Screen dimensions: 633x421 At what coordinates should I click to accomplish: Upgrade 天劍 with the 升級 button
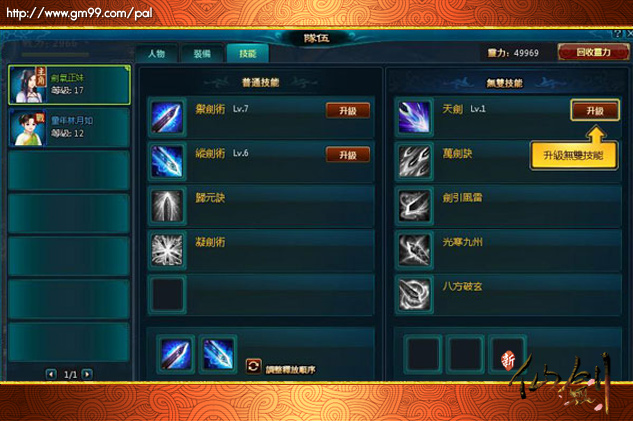point(595,111)
